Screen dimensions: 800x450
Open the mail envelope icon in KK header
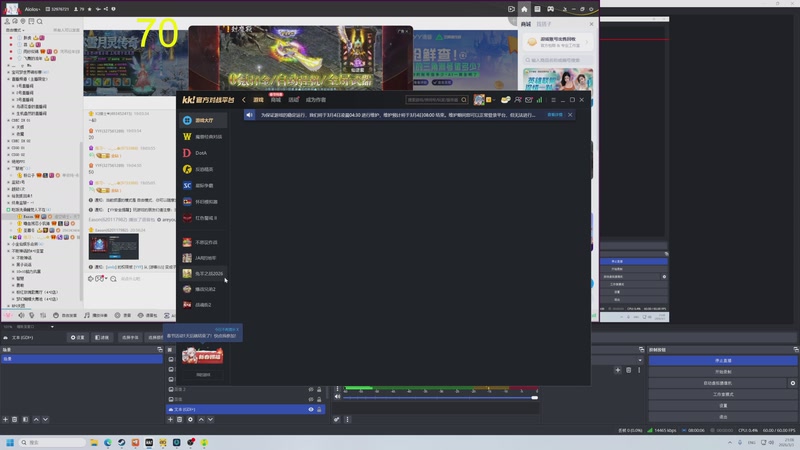pyautogui.click(x=529, y=100)
